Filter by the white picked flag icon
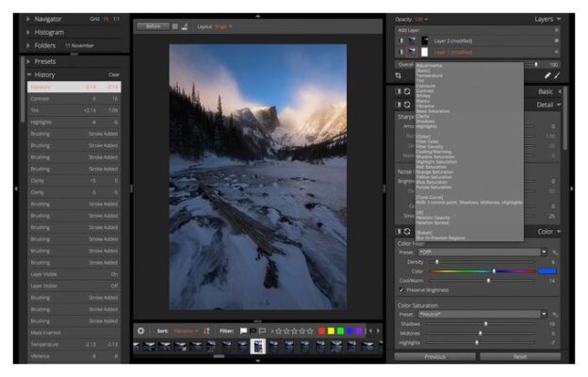The width and height of the screenshot is (588, 377). point(243,331)
